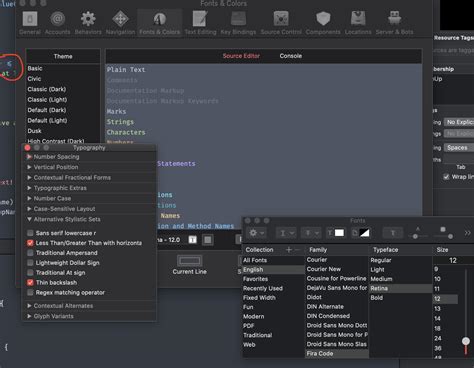Open the Spaces indentation dropdown
Viewport: 474px width, 368px height.
pos(460,148)
